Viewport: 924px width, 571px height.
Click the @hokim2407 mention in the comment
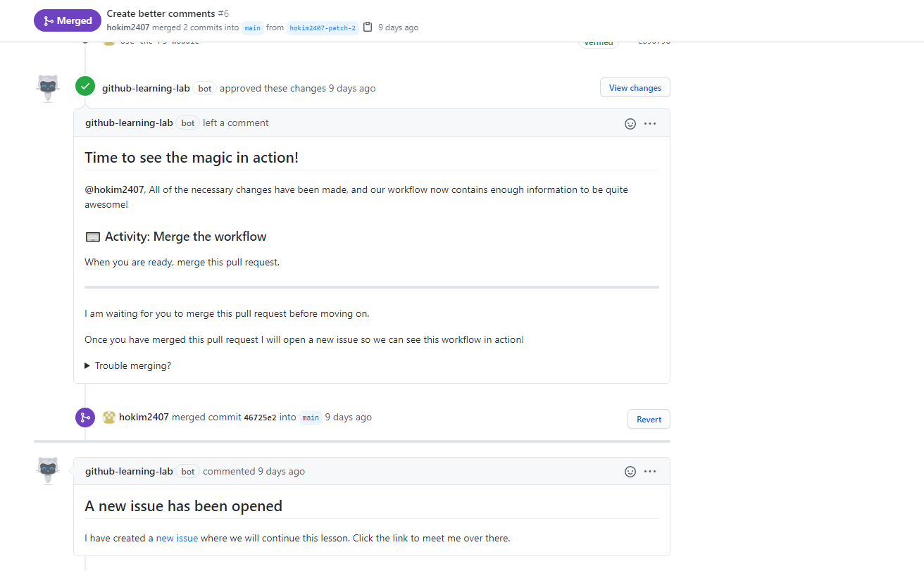click(x=114, y=190)
